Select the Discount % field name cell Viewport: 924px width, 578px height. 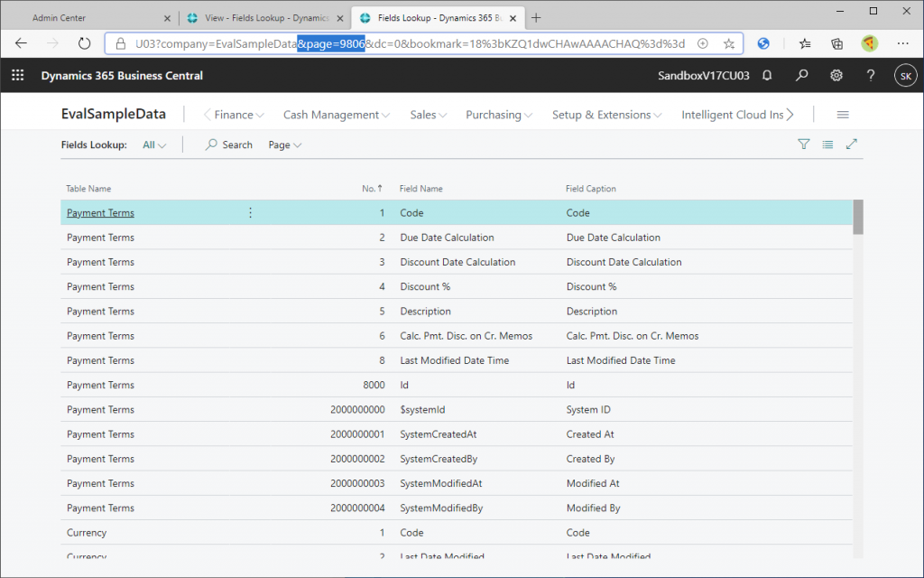[x=425, y=286]
